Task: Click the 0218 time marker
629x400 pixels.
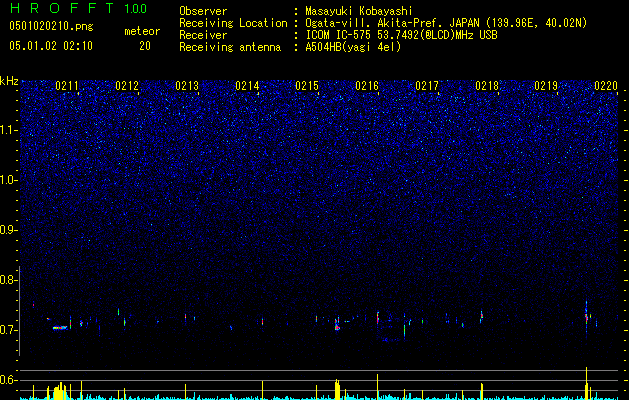Action: point(487,86)
